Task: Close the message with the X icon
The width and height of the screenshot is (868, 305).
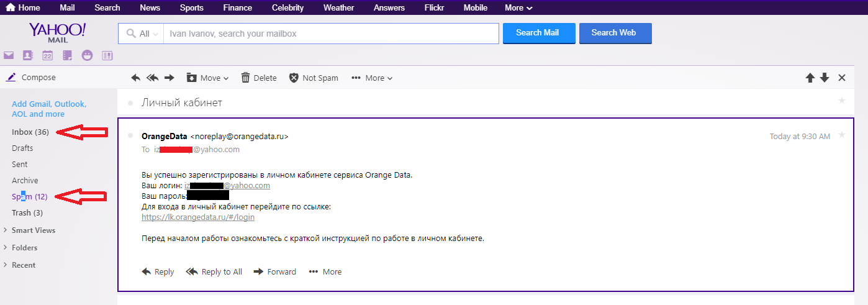Action: [842, 78]
